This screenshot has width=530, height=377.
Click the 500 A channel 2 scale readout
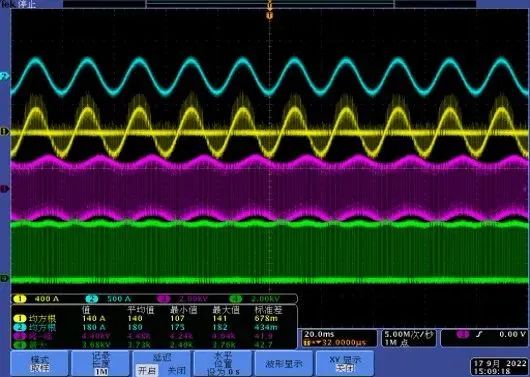click(x=119, y=299)
